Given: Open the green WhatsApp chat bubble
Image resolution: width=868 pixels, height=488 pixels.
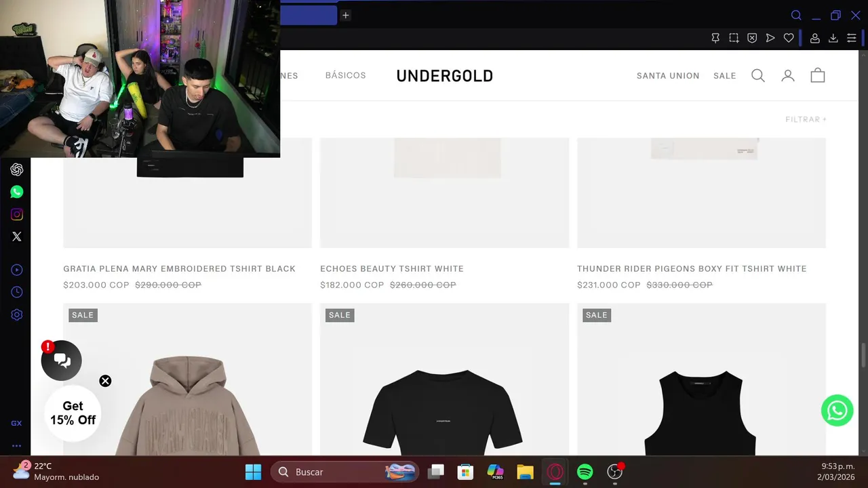Looking at the screenshot, I should tap(837, 410).
